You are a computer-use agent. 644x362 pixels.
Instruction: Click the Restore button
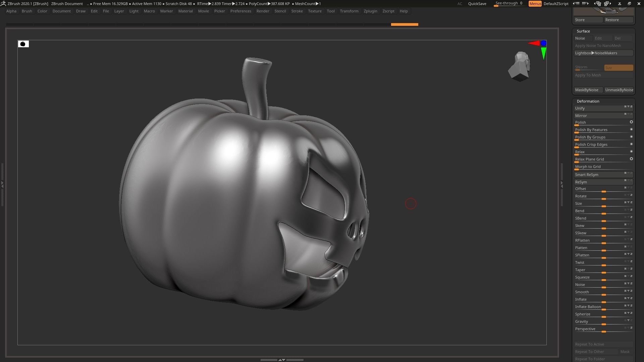click(x=619, y=20)
